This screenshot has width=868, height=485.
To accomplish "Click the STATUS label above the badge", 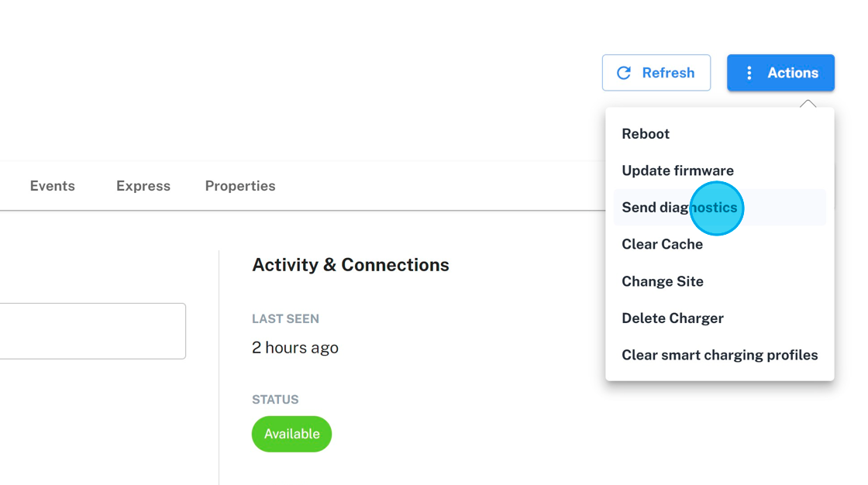I will 275,400.
